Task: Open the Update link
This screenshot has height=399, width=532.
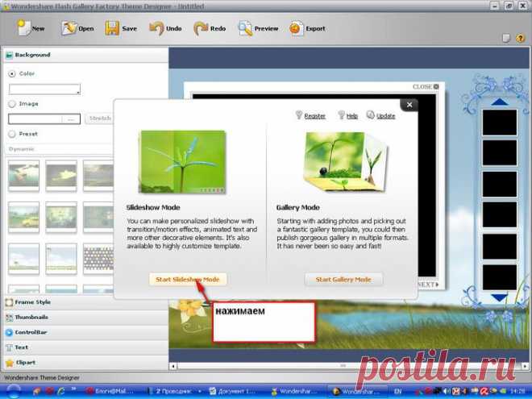Action: click(x=385, y=116)
